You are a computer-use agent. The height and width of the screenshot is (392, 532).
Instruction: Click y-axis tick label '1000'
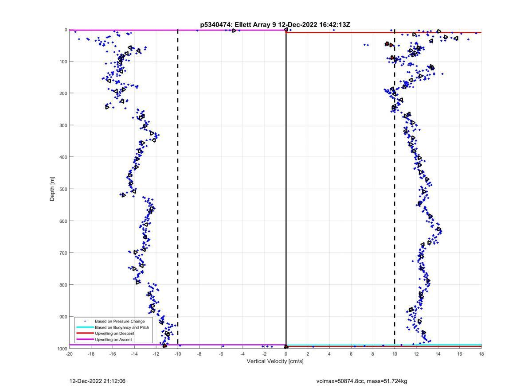click(61, 349)
